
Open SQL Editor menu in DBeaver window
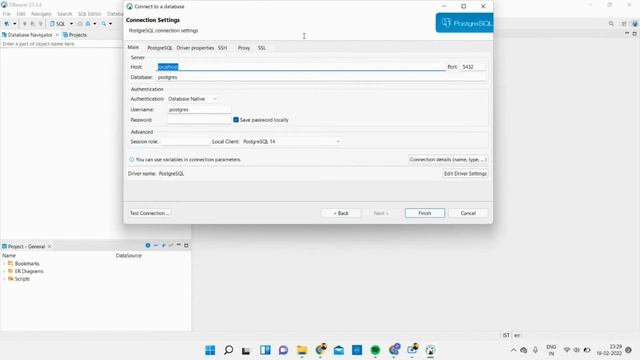tap(89, 14)
